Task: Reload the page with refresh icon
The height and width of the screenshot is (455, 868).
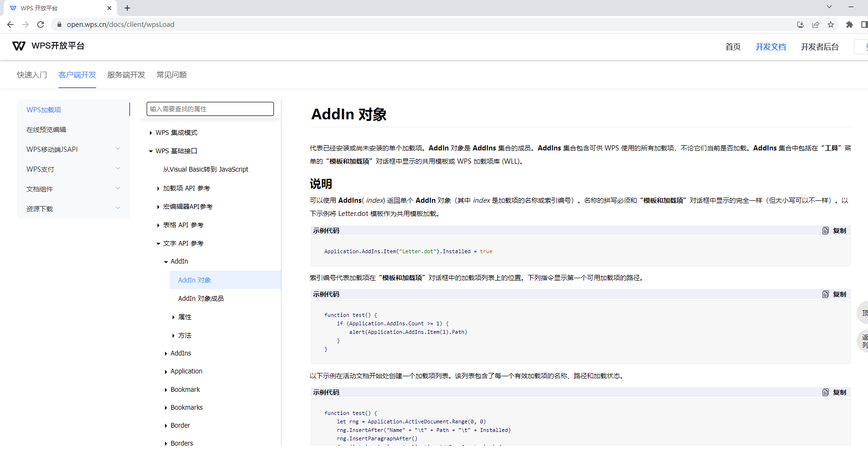Action: (x=41, y=25)
